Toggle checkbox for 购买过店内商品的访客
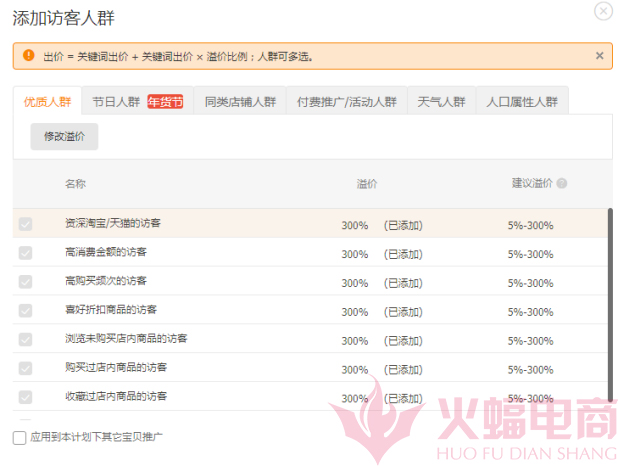 pyautogui.click(x=25, y=369)
